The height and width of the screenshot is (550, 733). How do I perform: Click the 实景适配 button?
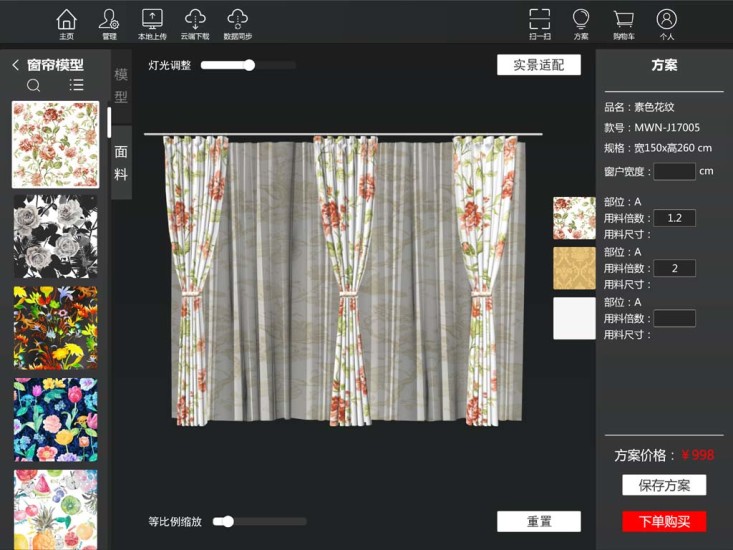pos(538,65)
